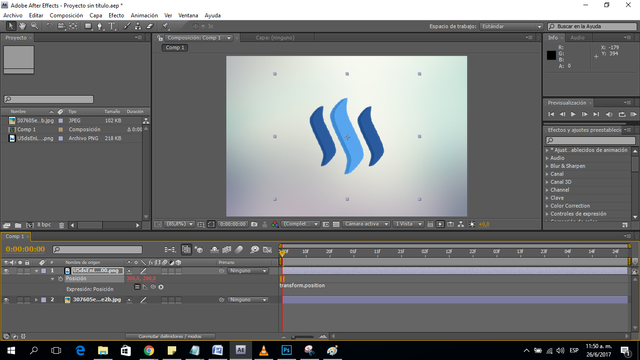Toggle motion blur enable in timeline

[x=239, y=249]
